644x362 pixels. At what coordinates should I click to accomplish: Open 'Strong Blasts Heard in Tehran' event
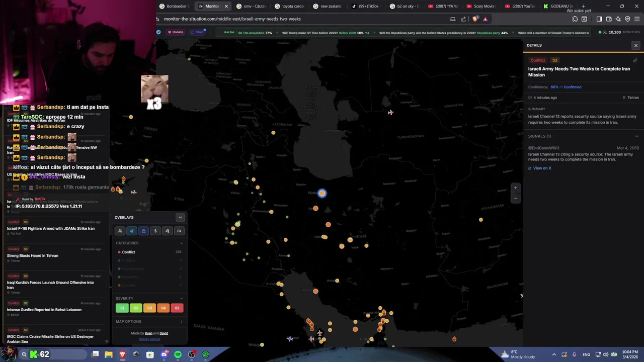click(x=54, y=255)
